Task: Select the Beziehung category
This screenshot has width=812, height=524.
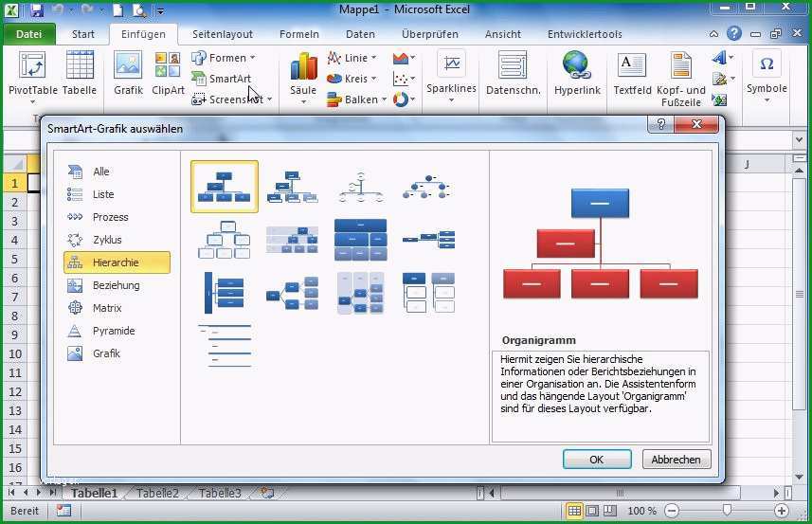Action: (117, 285)
